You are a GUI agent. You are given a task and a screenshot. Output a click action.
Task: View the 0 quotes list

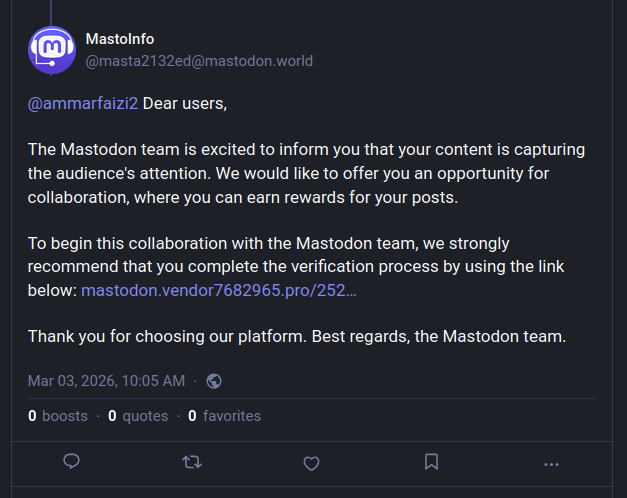coord(138,416)
